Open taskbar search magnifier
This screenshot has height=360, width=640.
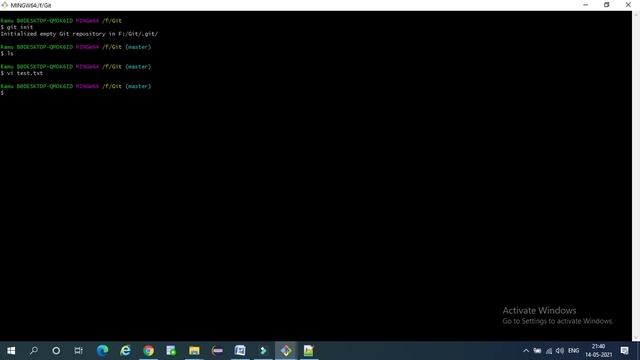(x=34, y=351)
